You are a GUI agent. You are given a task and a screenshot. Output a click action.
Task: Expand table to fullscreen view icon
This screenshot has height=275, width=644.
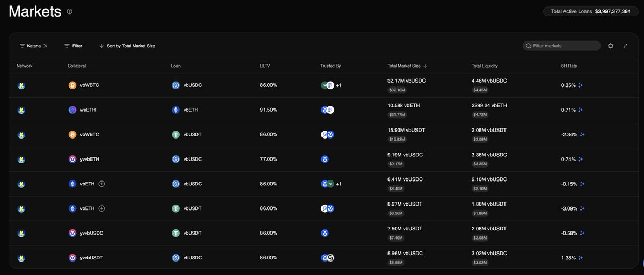point(625,46)
